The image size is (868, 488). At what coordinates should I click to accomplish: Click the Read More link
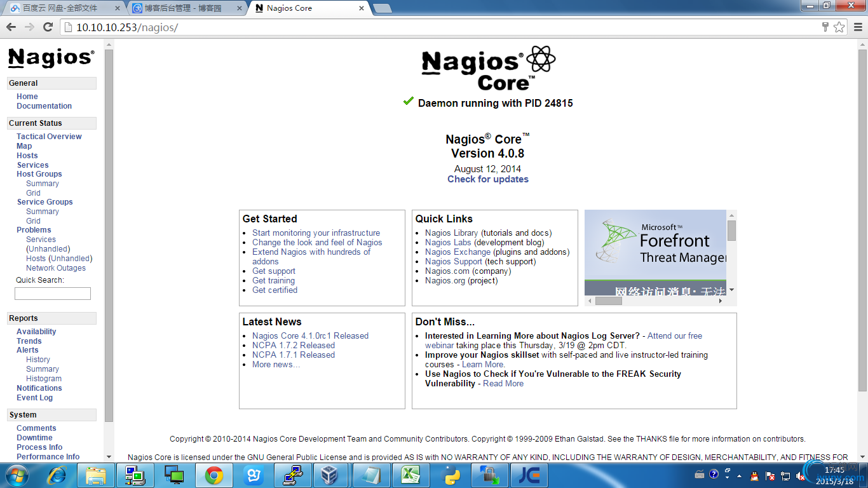point(503,384)
